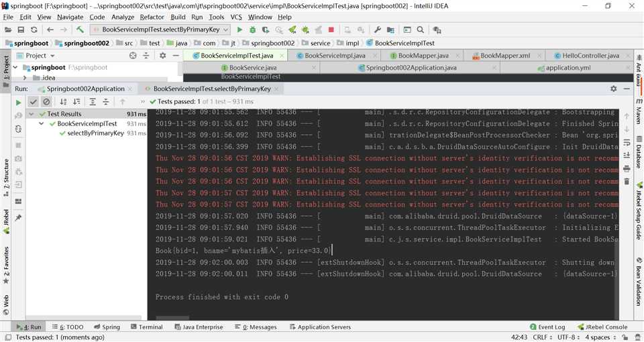Open the Refactor menu
Image resolution: width=644 pixels, height=342 pixels.
tap(152, 17)
